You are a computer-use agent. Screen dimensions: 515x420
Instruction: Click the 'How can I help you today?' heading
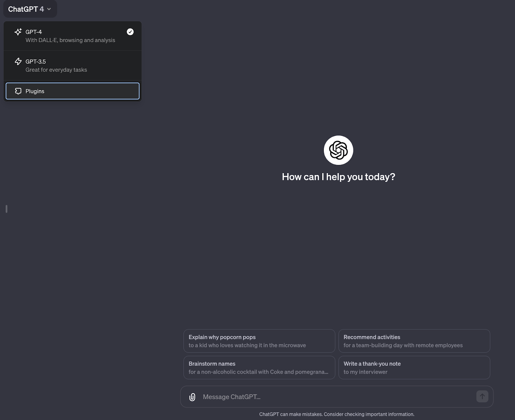[338, 177]
